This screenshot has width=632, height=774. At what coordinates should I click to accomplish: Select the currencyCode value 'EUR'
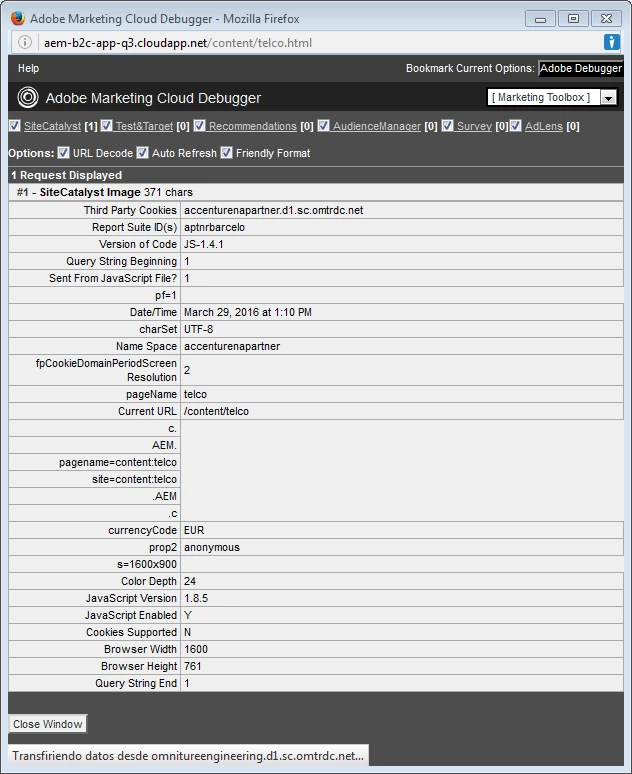194,530
